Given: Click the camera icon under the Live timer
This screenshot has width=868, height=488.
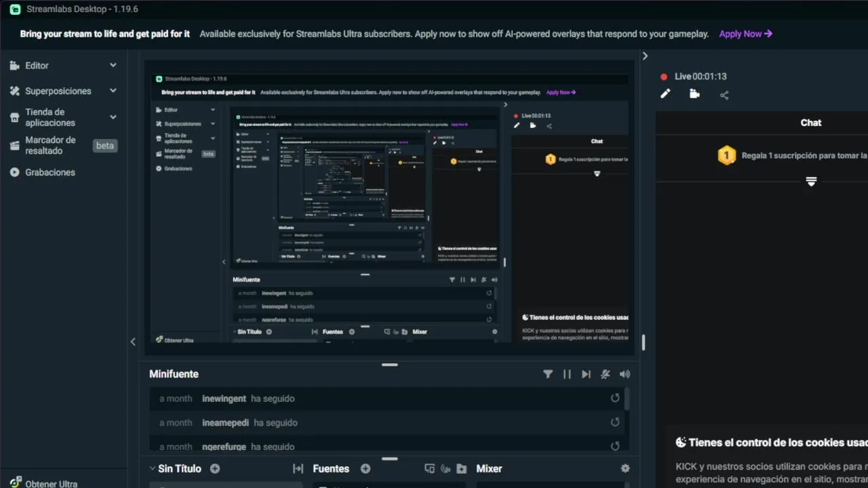Looking at the screenshot, I should pos(694,94).
